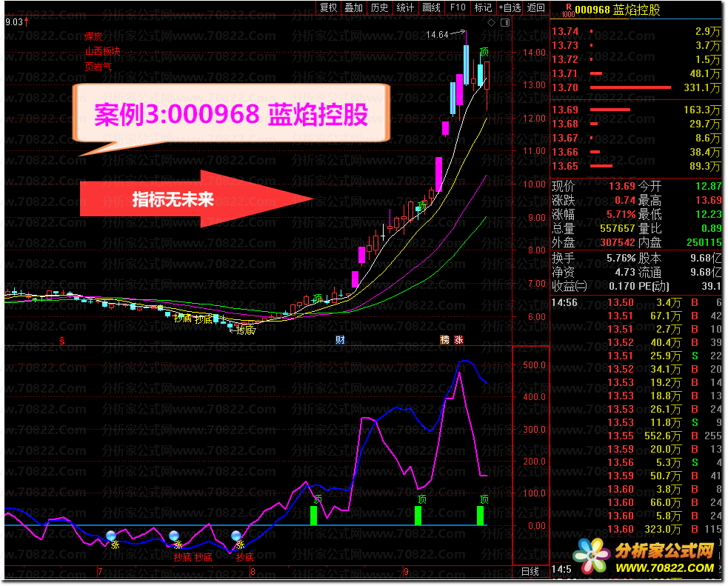Viewport: 728px width, 586px height.
Task: Click the 163.3万 bid volume value
Action: coord(702,110)
